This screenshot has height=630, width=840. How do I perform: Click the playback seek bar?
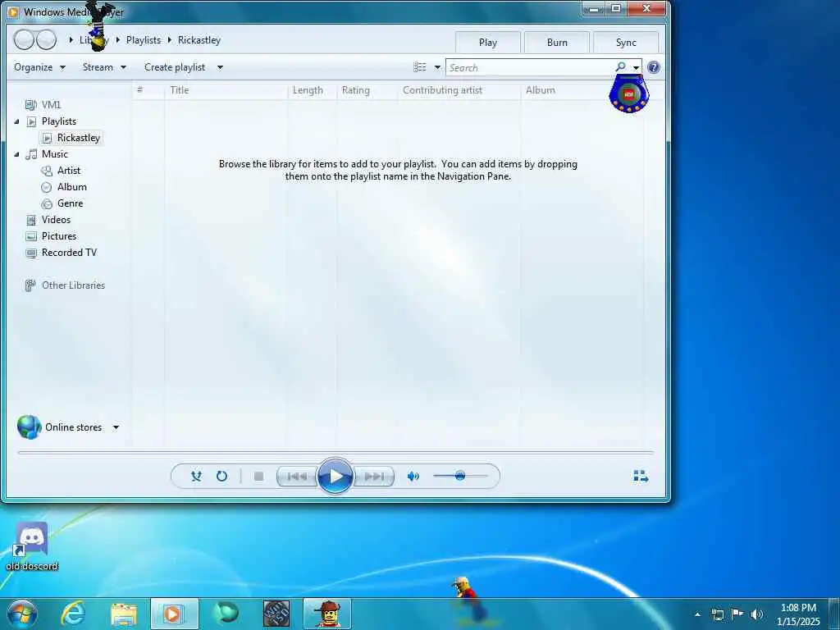pos(336,453)
